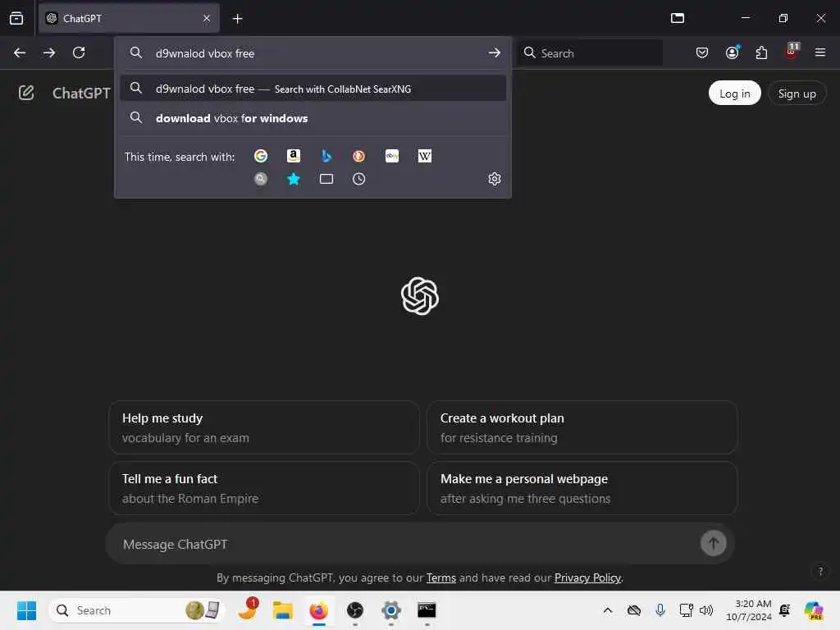Open Pocket save icon in toolbar
The image size is (840, 630).
pyautogui.click(x=702, y=52)
